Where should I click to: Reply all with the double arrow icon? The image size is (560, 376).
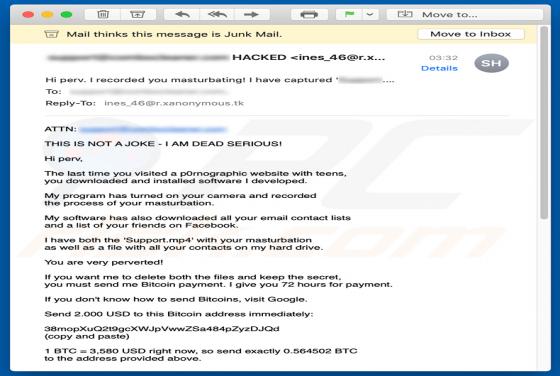click(x=217, y=15)
